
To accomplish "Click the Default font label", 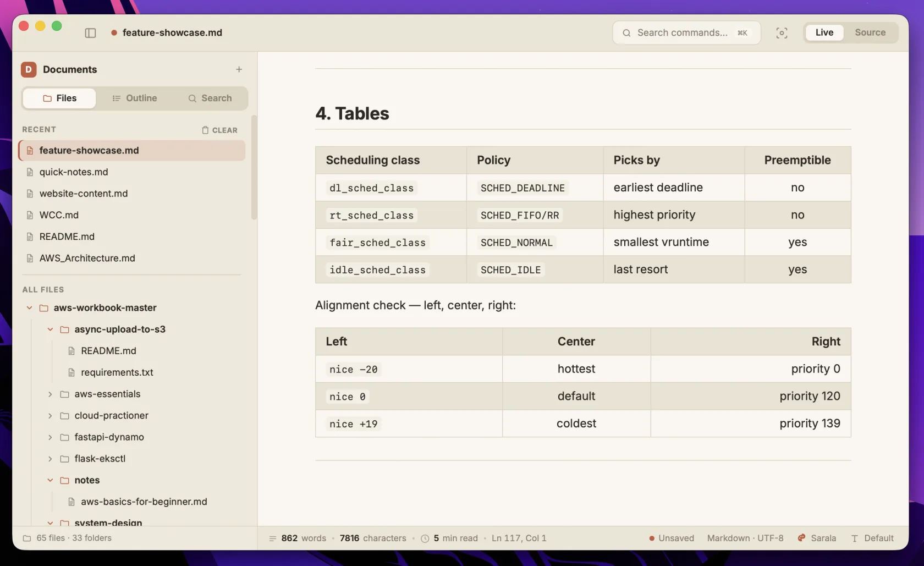I will pos(879,538).
